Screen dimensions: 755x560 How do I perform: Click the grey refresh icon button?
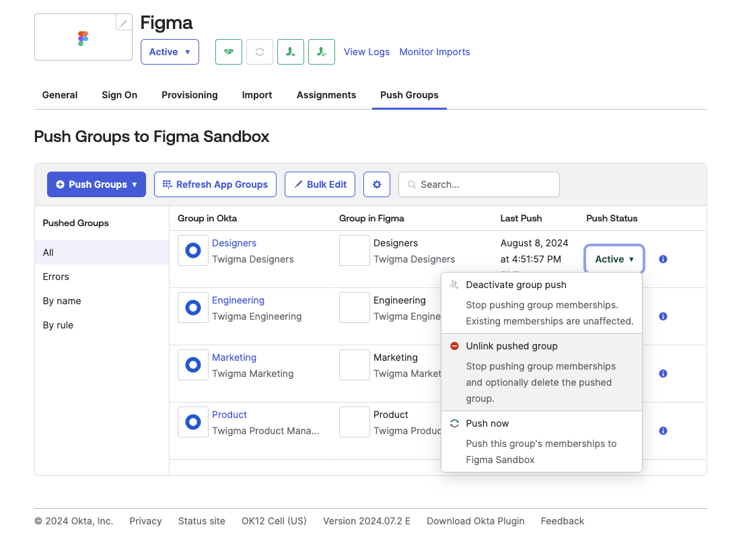(x=260, y=52)
